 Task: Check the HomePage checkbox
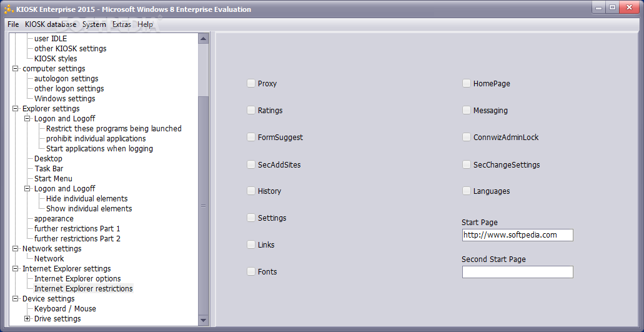(x=466, y=83)
